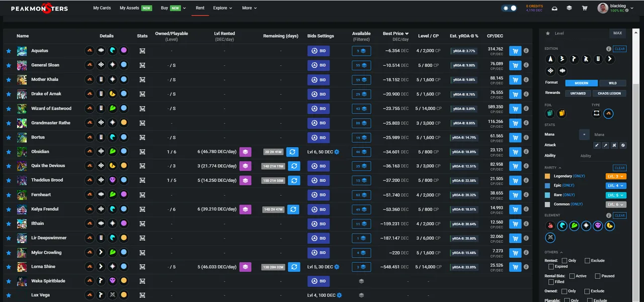The height and width of the screenshot is (302, 644).
Task: Click the PeakMonsters logo
Action: tap(39, 9)
